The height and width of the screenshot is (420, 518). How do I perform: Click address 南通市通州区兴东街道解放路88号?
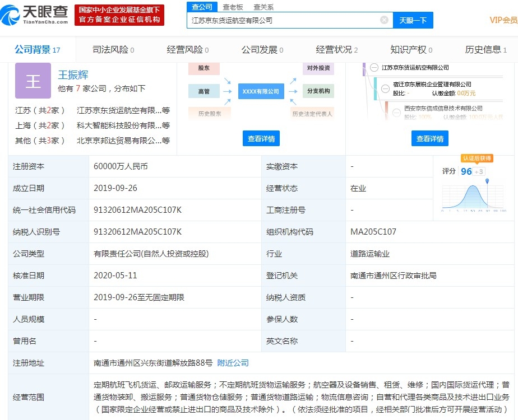click(x=153, y=363)
